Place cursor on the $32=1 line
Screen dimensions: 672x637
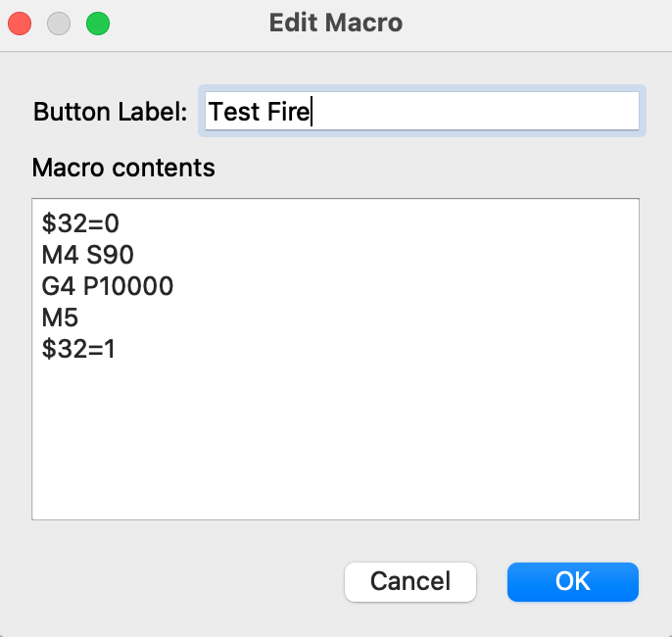point(78,349)
